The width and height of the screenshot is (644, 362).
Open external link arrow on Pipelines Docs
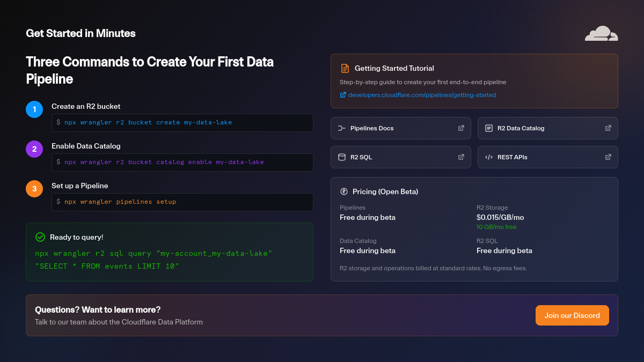[x=461, y=128]
